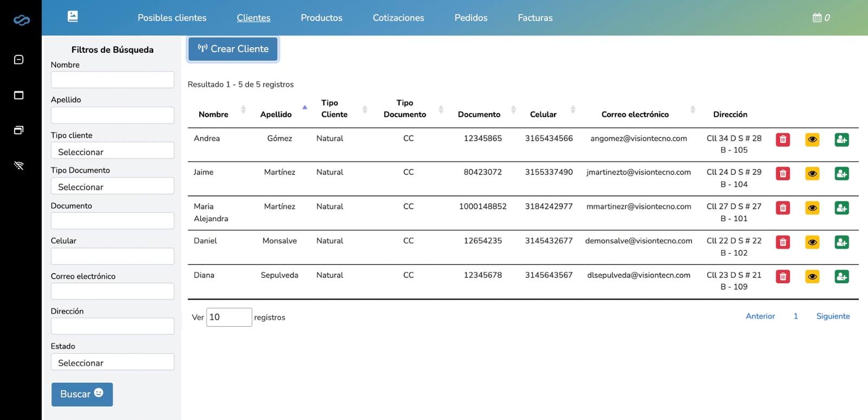
Task: Click green add-user icon for Daniel Monsalve
Action: tap(841, 242)
